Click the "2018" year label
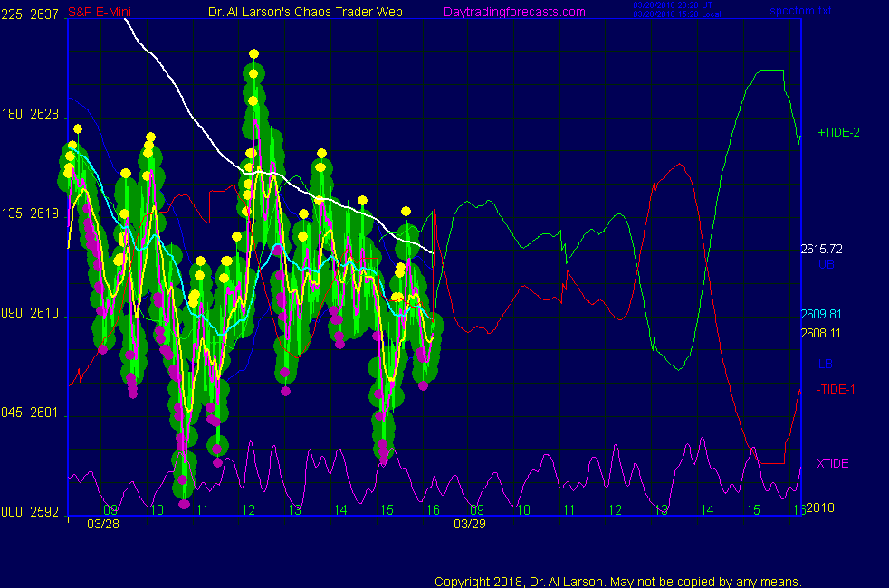The height and width of the screenshot is (588, 889). [820, 507]
